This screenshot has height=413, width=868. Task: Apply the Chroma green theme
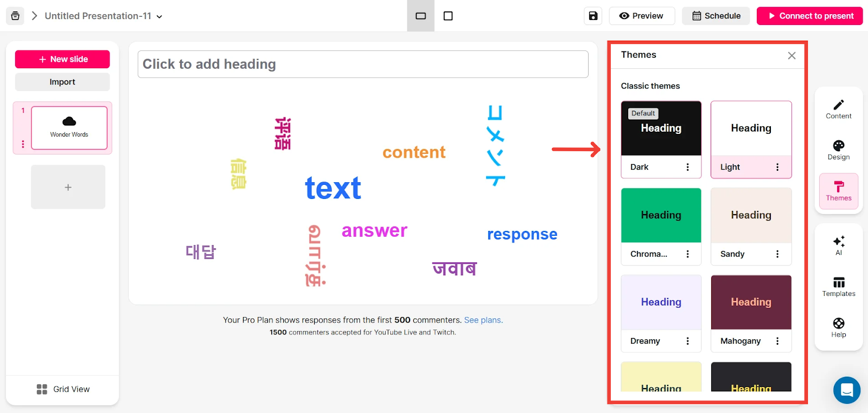click(661, 215)
